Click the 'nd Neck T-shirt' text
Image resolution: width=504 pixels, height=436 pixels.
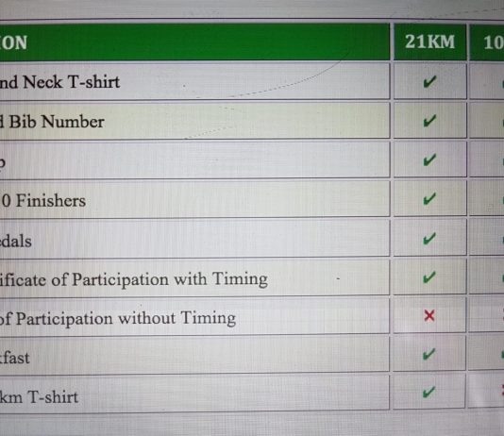click(59, 82)
